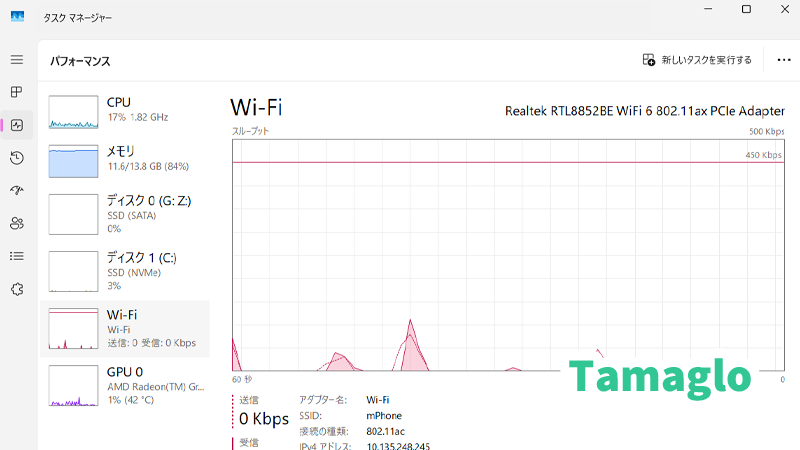Click the GPU 0 mini graph thumbnail
Image resolution: width=800 pixels, height=450 pixels.
75,386
